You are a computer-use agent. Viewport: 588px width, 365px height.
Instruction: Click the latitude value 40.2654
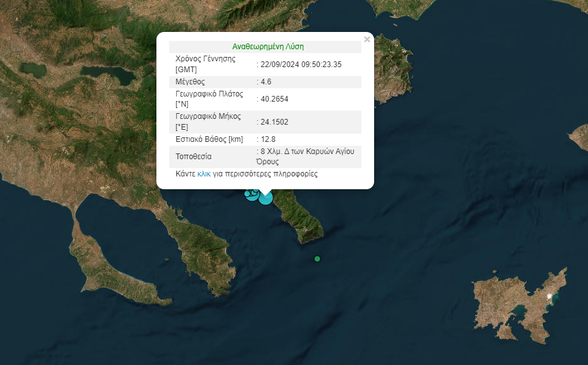(x=275, y=99)
